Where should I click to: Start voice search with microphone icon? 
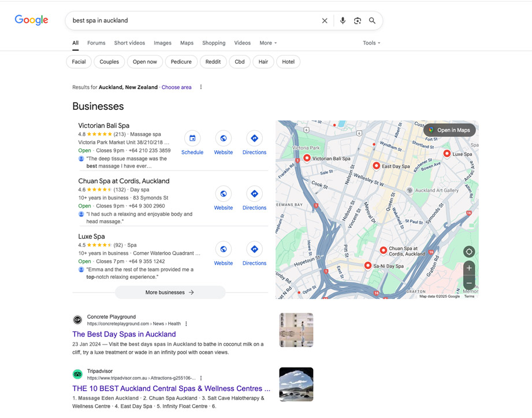[343, 21]
